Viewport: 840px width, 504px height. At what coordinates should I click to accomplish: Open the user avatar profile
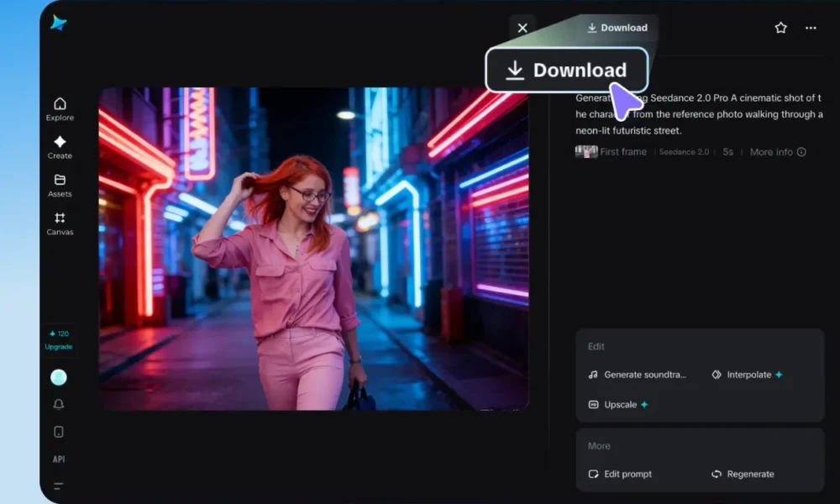click(x=59, y=378)
